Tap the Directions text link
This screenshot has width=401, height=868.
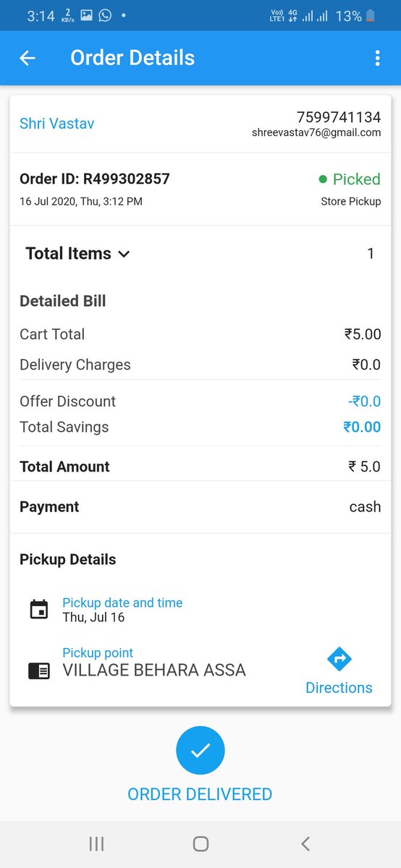[x=339, y=688]
